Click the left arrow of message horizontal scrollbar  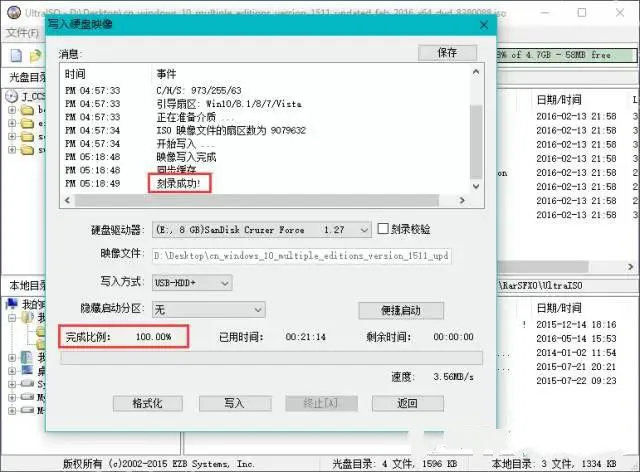[x=68, y=200]
